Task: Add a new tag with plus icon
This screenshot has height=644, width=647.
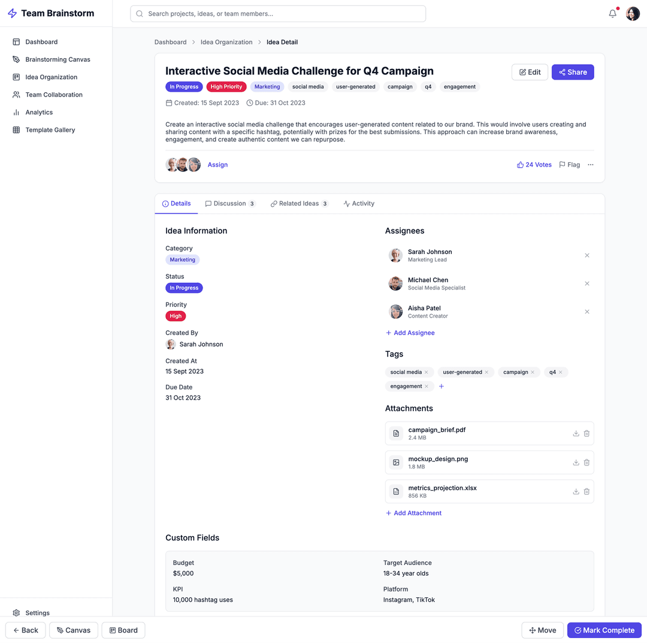Action: tap(442, 386)
